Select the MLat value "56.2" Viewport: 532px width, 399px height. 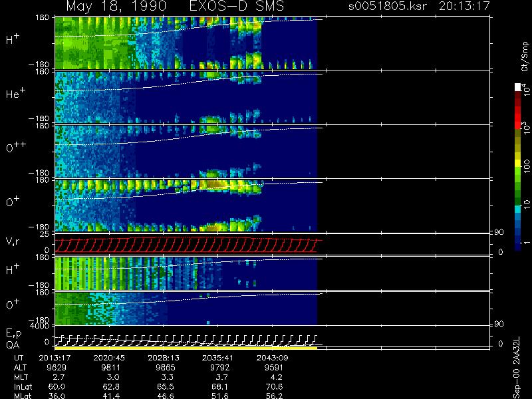click(274, 396)
